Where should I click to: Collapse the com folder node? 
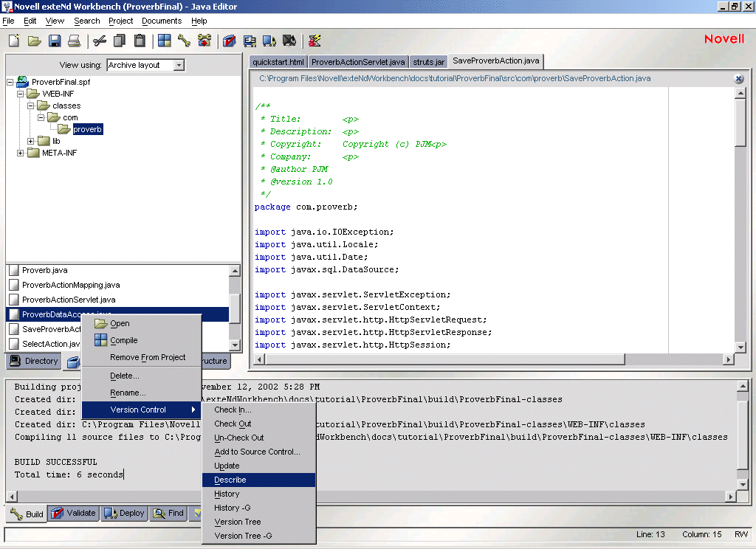pyautogui.click(x=41, y=117)
